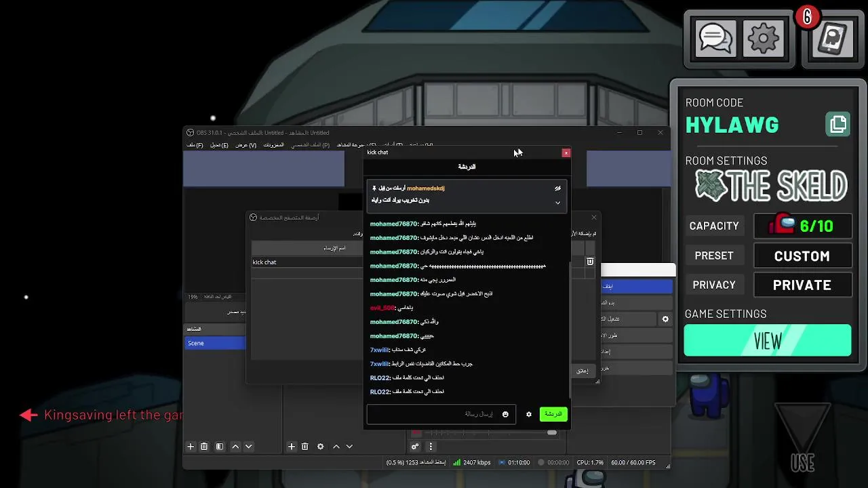Open settings gear beside virtual camera button
This screenshot has width=868, height=488.
coord(665,319)
